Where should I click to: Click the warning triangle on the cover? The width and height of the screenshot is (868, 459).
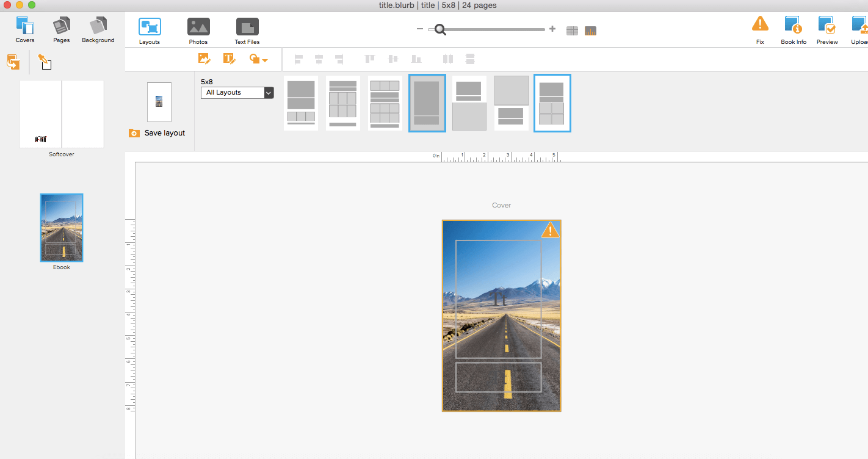pyautogui.click(x=550, y=230)
